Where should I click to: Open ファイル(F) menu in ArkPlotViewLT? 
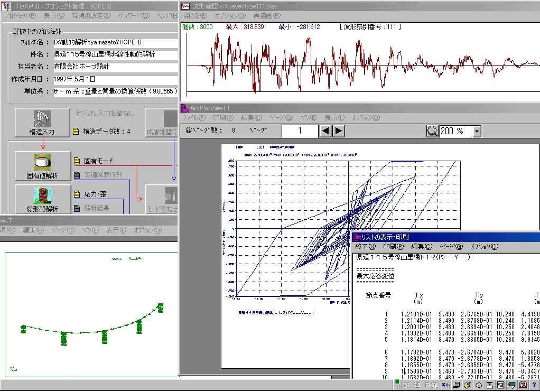[194, 118]
